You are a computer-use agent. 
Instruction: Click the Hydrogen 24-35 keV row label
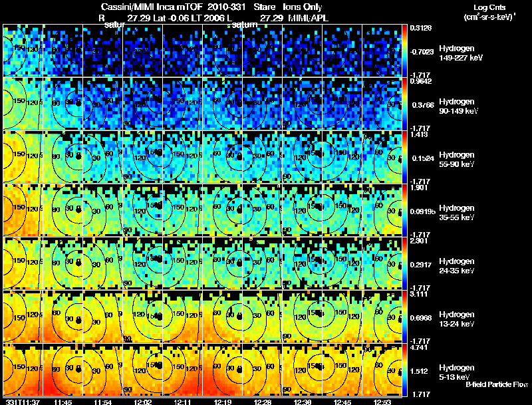457,266
